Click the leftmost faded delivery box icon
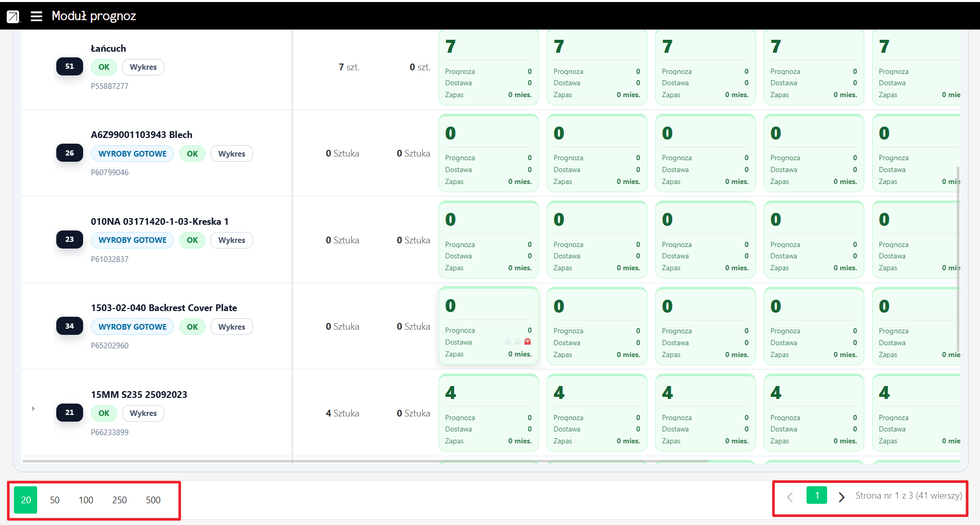This screenshot has height=525, width=980. (x=508, y=342)
